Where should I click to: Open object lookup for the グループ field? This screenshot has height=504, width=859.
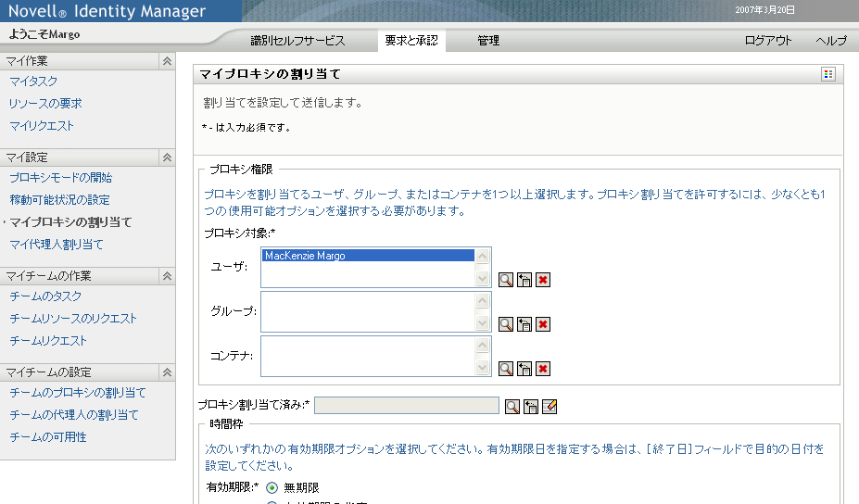(506, 324)
